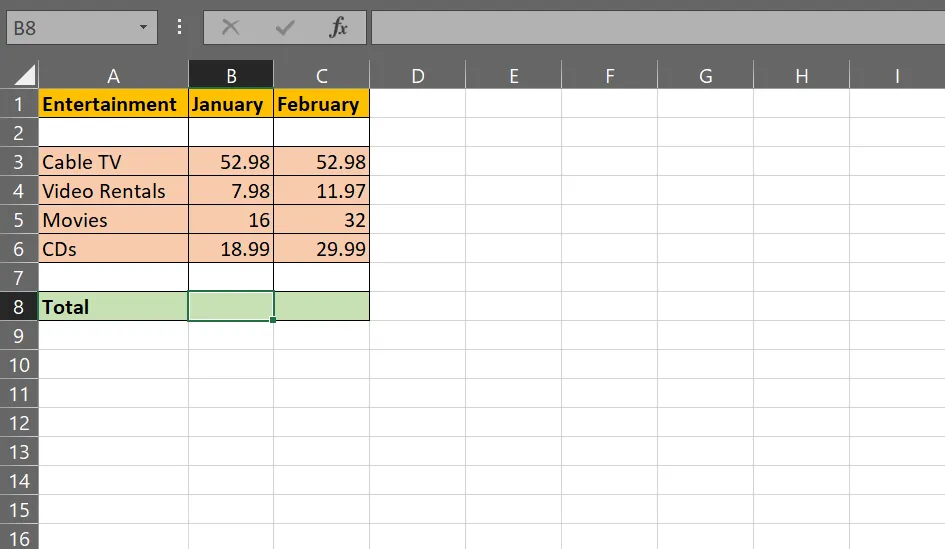Select the Total label cell
The width and height of the screenshot is (945, 549).
pyautogui.click(x=113, y=307)
